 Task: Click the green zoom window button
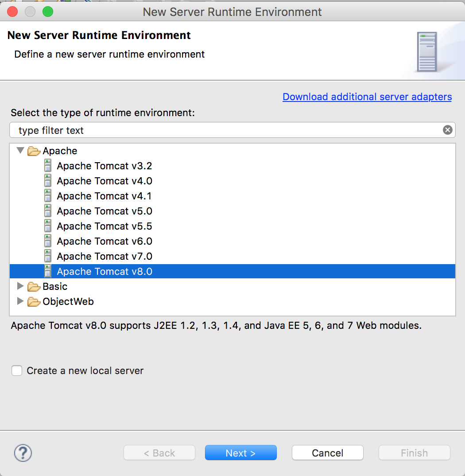(x=48, y=12)
